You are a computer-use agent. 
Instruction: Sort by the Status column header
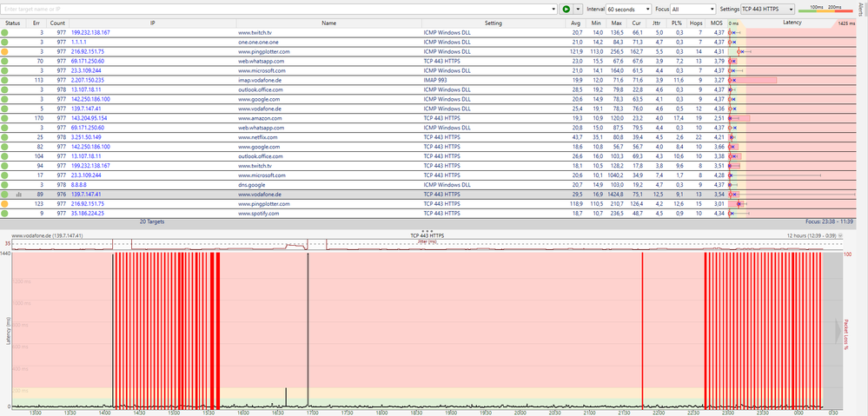click(x=13, y=23)
